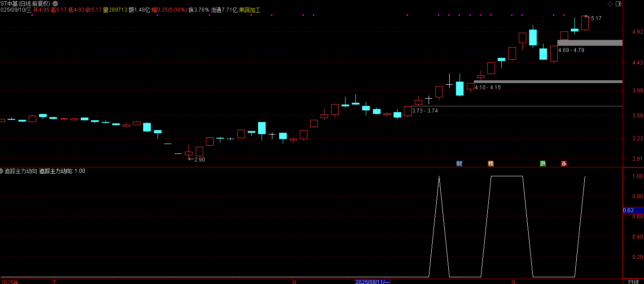
Task: Click the latest candlestick near 5.17
Action: tap(585, 23)
